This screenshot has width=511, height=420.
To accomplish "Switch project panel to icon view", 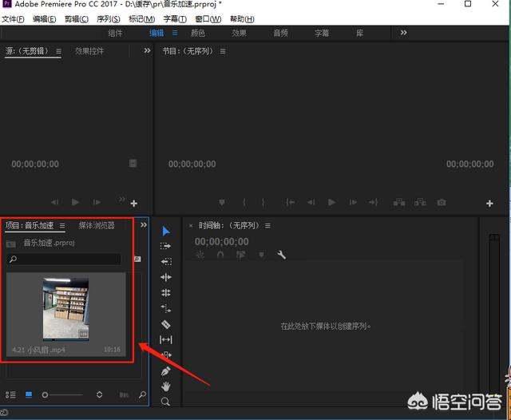I will click(29, 394).
